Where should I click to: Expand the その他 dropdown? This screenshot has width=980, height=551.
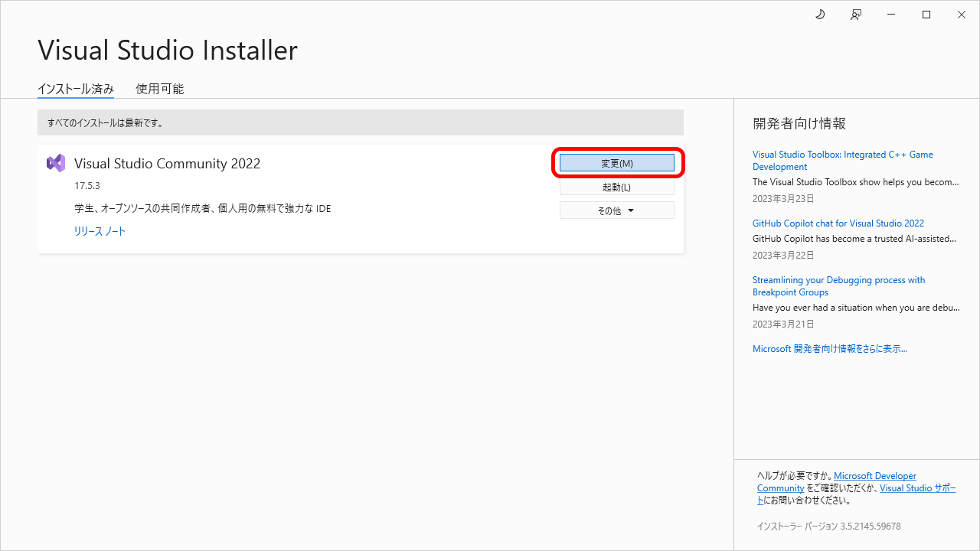[x=617, y=210]
